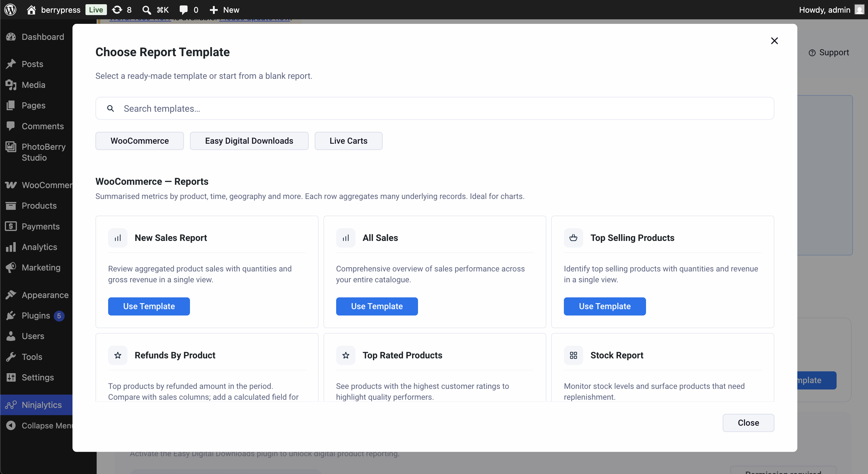Click the Marketing megaphone sidebar icon

click(11, 267)
